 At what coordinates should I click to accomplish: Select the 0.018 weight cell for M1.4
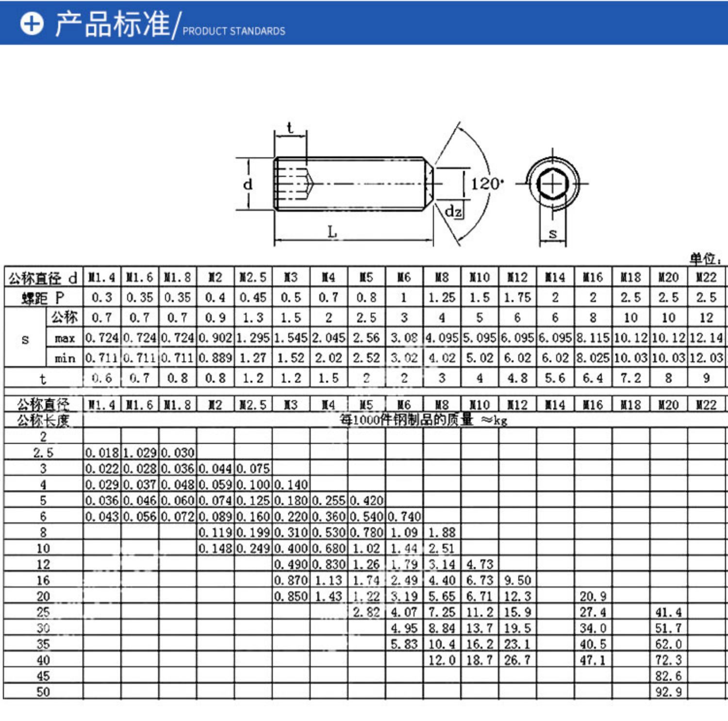click(x=102, y=453)
